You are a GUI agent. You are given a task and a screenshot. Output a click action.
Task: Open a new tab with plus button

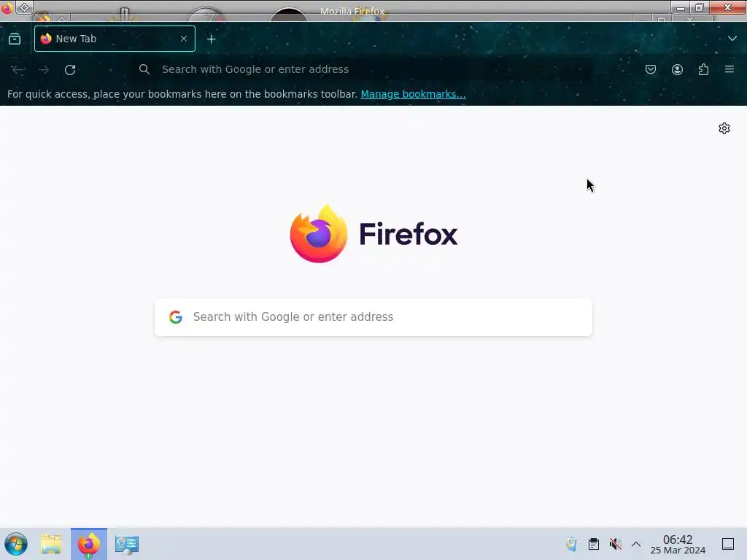coord(211,39)
